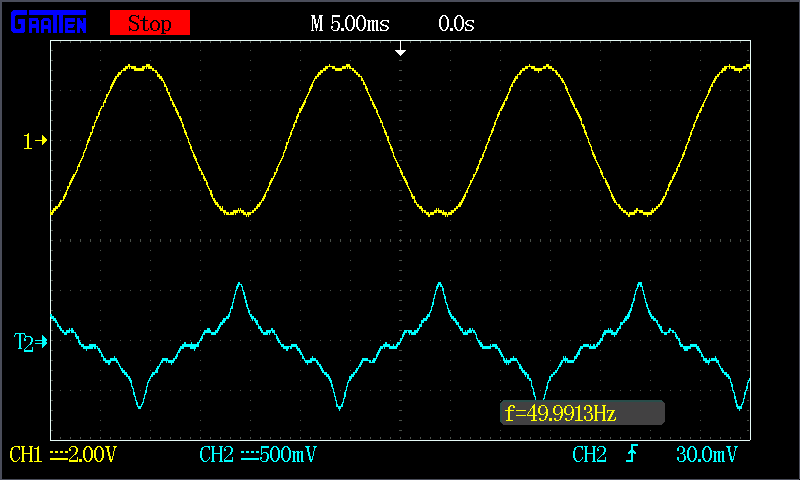Click the first trough of the cyan waveform
Image resolution: width=800 pixels, height=480 pixels.
coord(139,406)
